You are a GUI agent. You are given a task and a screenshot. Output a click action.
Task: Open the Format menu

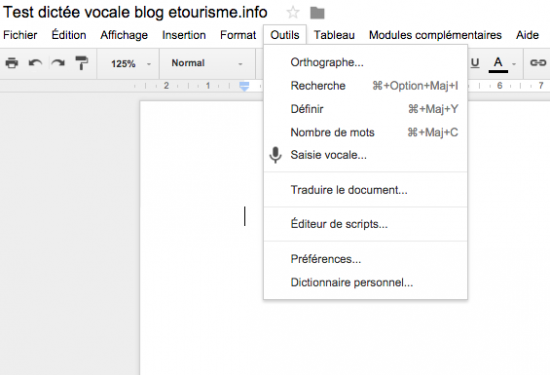pos(238,35)
